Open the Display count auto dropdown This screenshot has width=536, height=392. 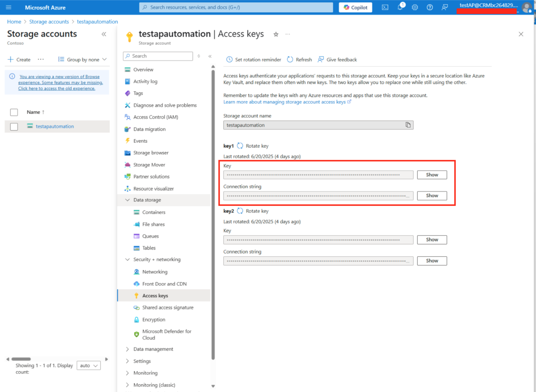click(89, 366)
